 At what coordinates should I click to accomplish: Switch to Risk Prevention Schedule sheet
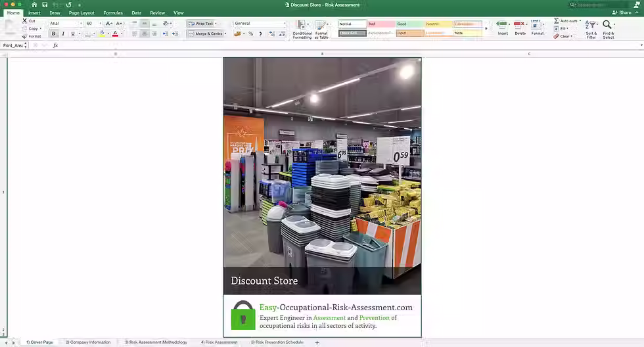pyautogui.click(x=277, y=342)
